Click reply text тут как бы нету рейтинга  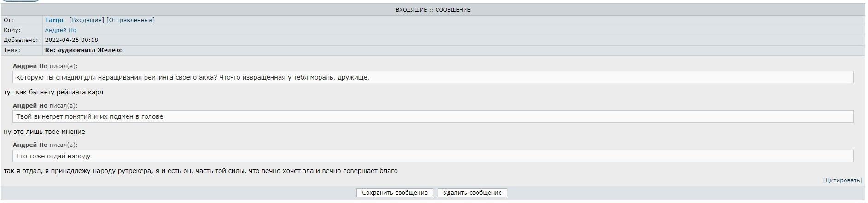53,93
